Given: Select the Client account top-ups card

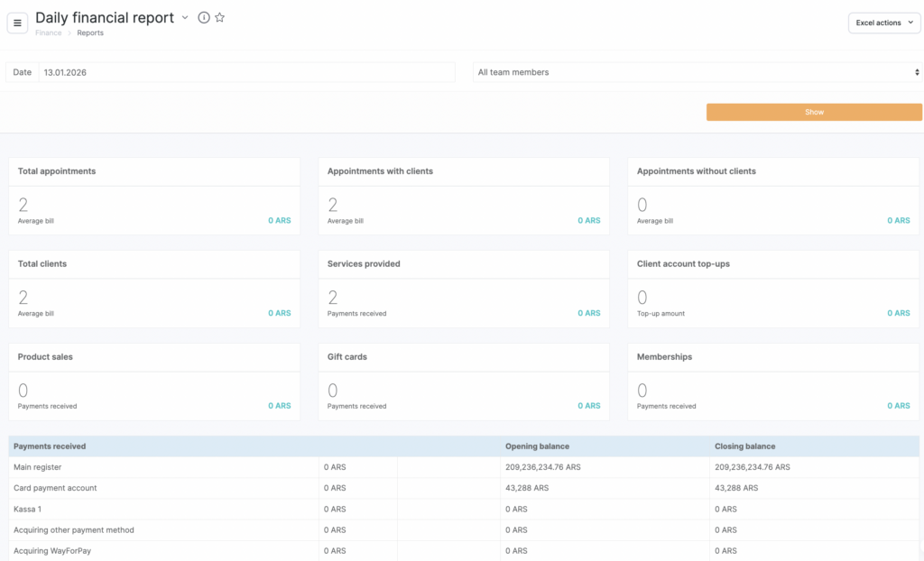Looking at the screenshot, I should (x=773, y=290).
